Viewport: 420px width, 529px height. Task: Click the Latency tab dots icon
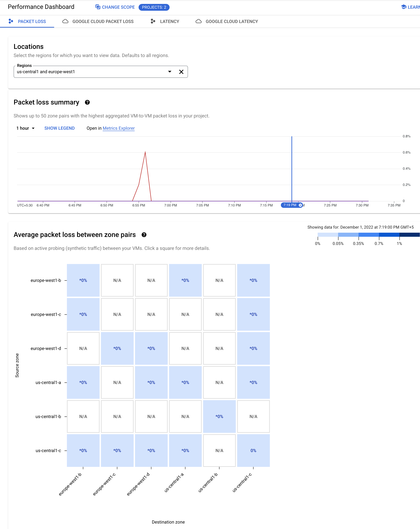tap(153, 21)
